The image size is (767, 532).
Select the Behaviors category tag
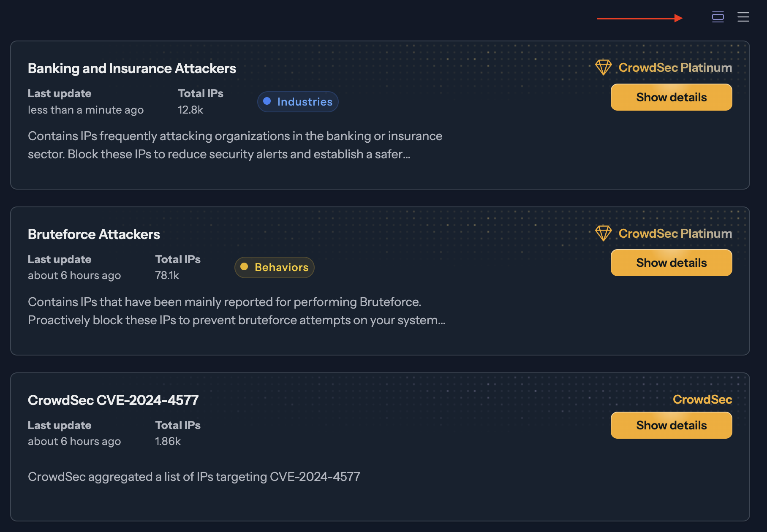click(275, 267)
